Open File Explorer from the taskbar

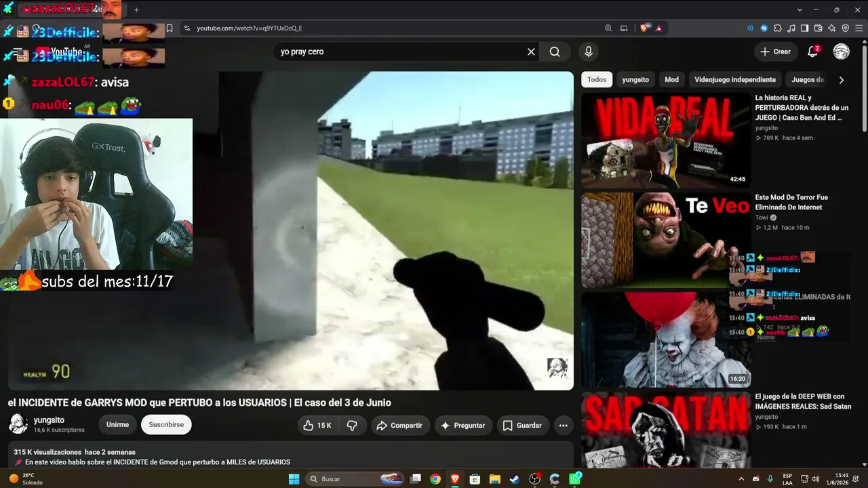[x=495, y=479]
